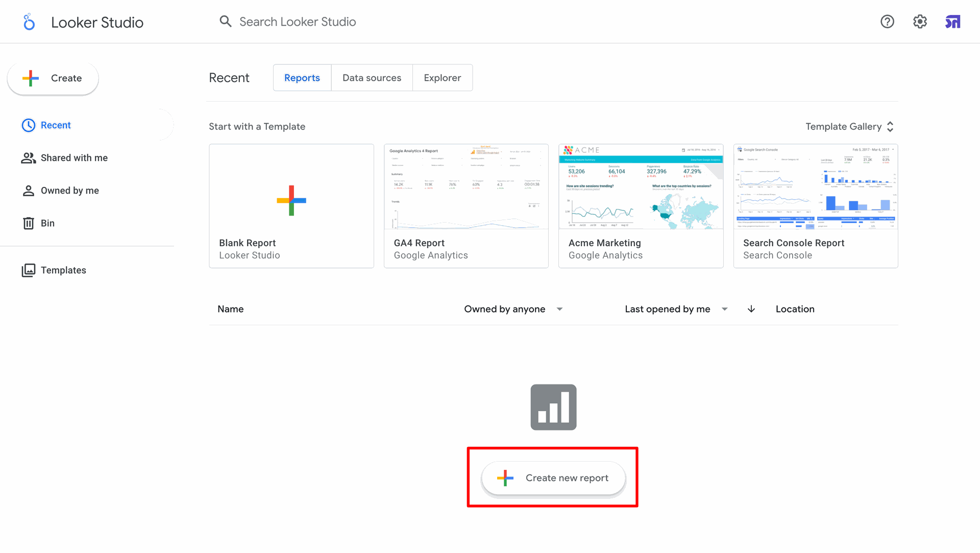Screen dimensions: 980x553
Task: Click the Recent page heading
Action: [x=229, y=78]
